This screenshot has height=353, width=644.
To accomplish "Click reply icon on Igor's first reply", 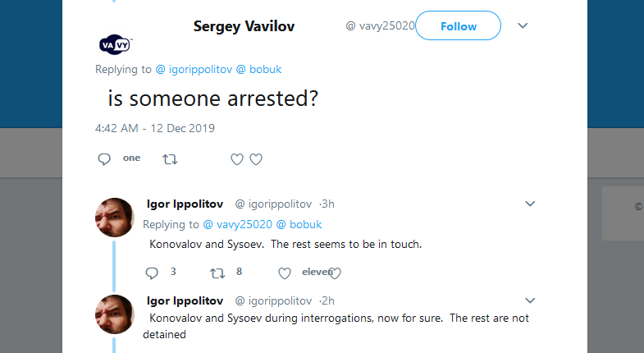I will tap(151, 273).
